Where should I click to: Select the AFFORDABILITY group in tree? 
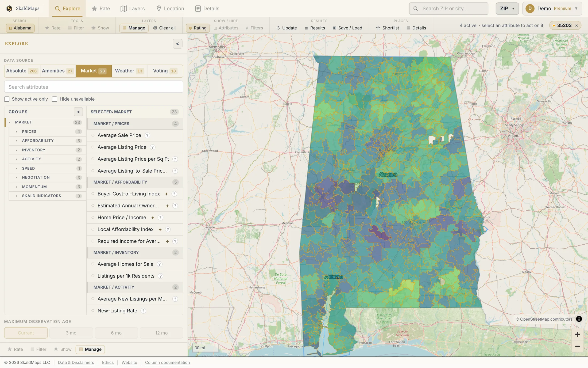tap(47, 141)
